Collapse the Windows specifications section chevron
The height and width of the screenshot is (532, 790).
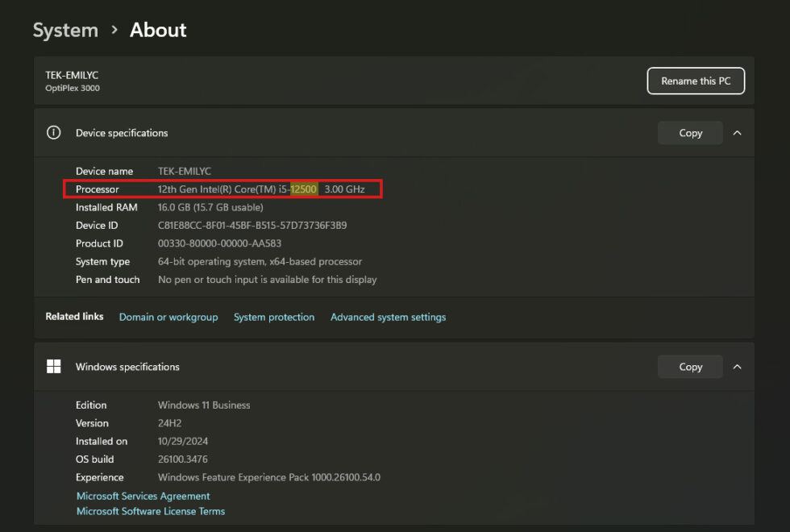[737, 367]
